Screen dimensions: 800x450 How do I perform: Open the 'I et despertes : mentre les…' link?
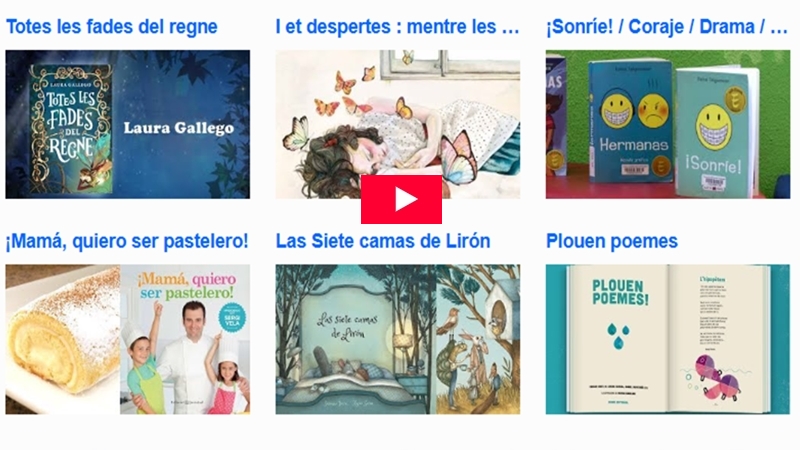(397, 27)
